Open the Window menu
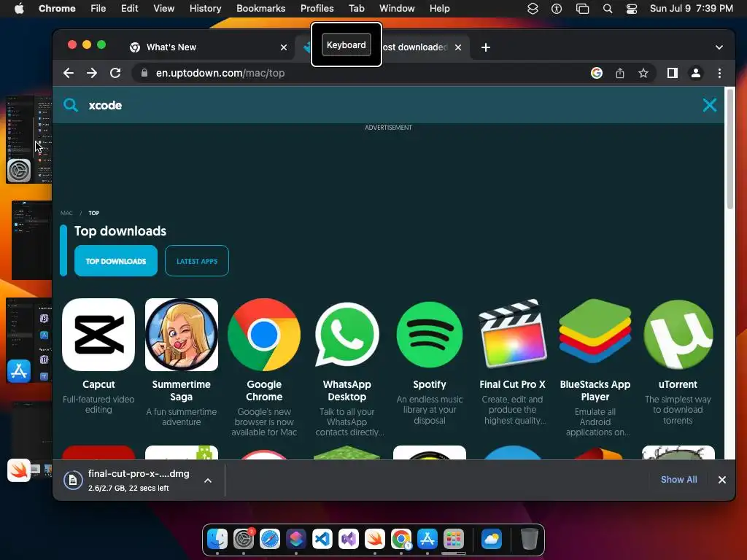 tap(397, 8)
